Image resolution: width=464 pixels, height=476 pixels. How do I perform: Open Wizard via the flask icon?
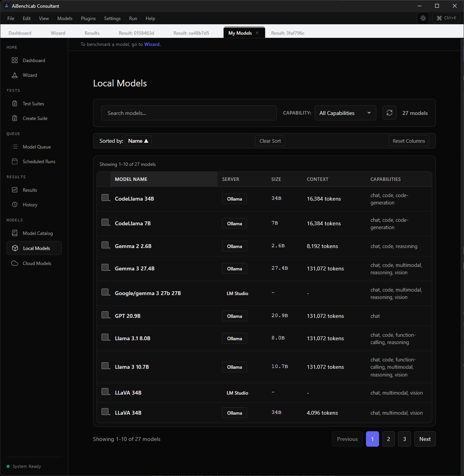15,75
